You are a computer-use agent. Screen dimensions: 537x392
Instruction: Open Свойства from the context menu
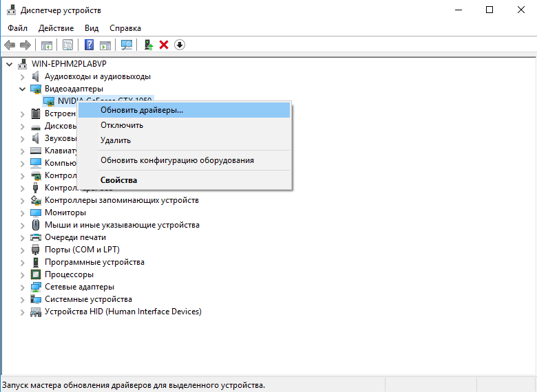[185, 180]
